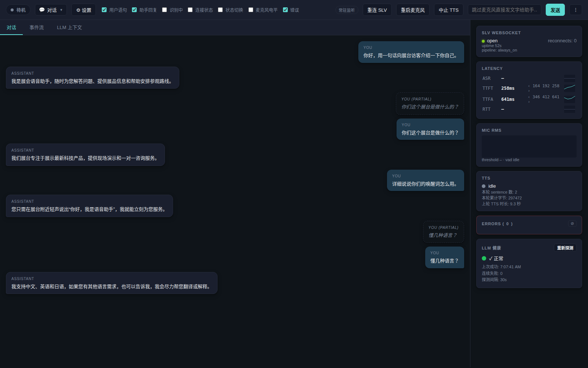Screen dimensions: 588x368
Task: Click the 重连 SLV button
Action: pyautogui.click(x=377, y=10)
